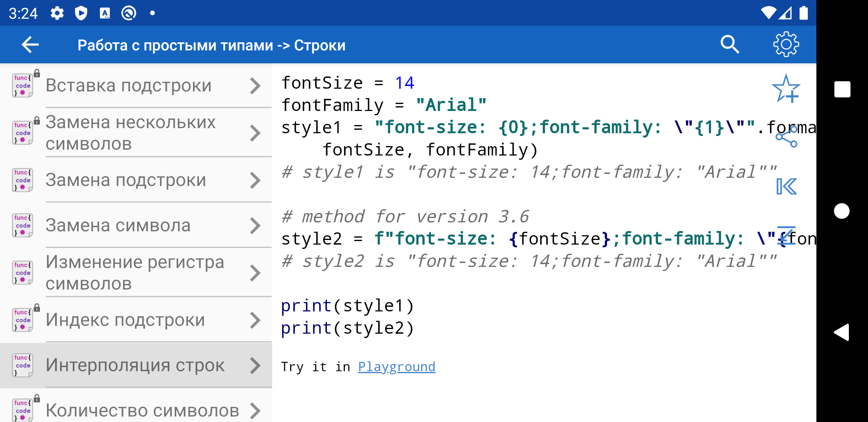Click the code icon for Интерполяция строк

(x=23, y=365)
